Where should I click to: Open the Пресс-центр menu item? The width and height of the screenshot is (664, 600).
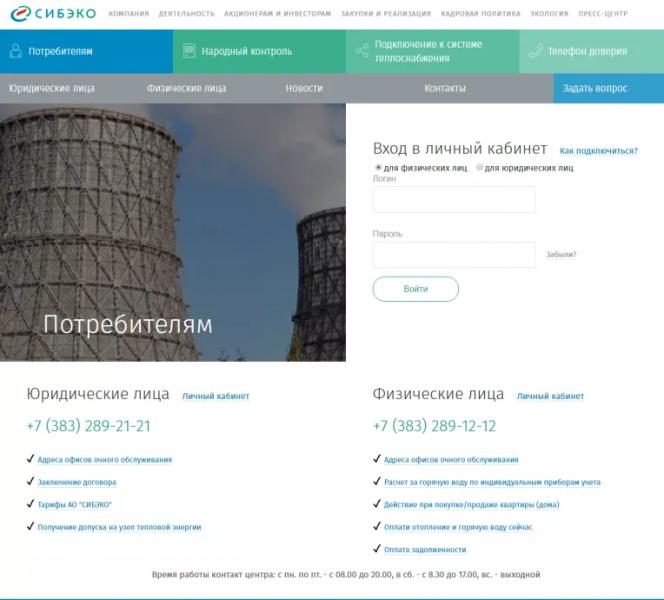coord(632,14)
